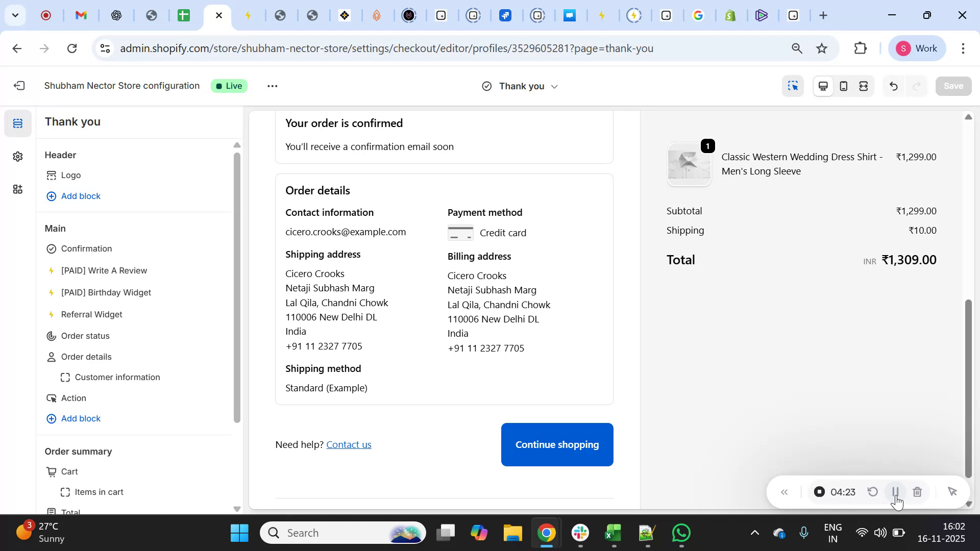
Task: Select the Birthday Widget block
Action: [x=106, y=292]
